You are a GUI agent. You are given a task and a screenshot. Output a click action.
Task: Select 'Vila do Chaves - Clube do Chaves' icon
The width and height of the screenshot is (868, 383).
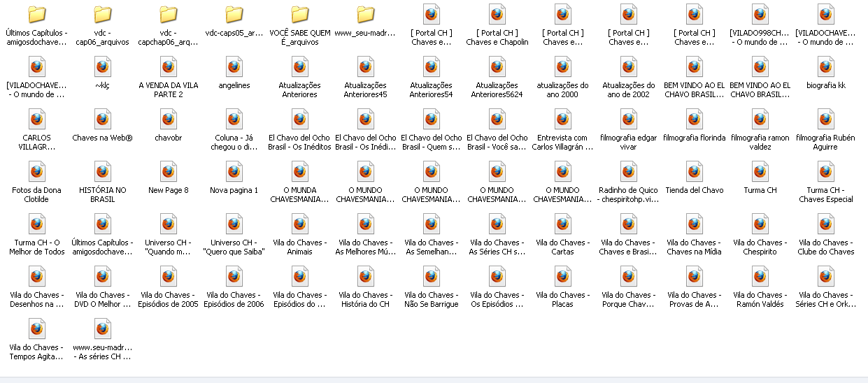(825, 224)
